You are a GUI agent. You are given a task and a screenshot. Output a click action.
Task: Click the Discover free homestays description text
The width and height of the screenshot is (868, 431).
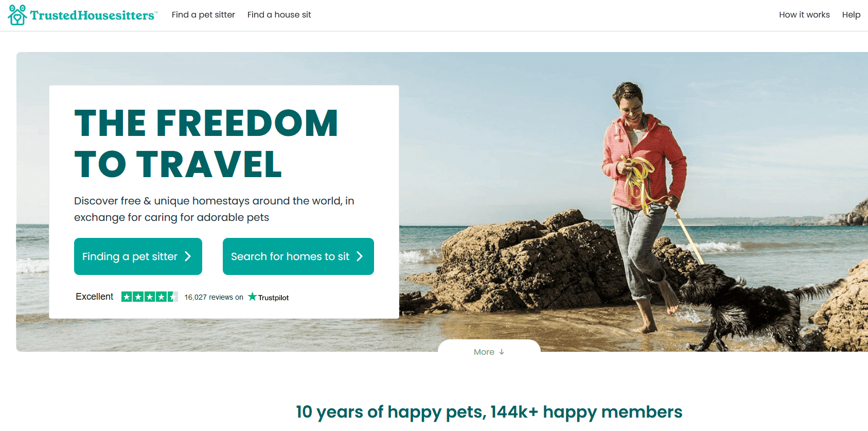click(x=214, y=209)
